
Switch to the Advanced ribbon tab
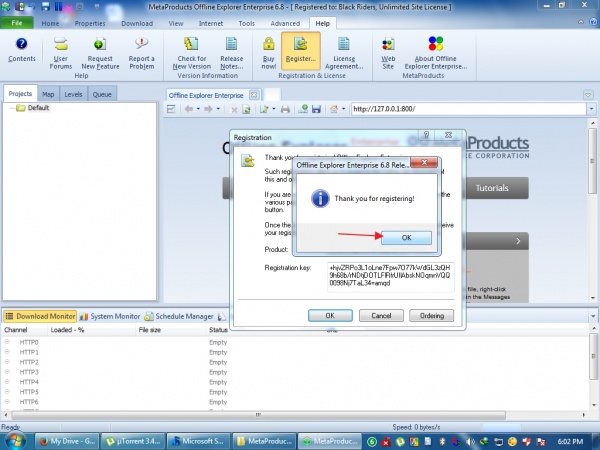[x=285, y=22]
